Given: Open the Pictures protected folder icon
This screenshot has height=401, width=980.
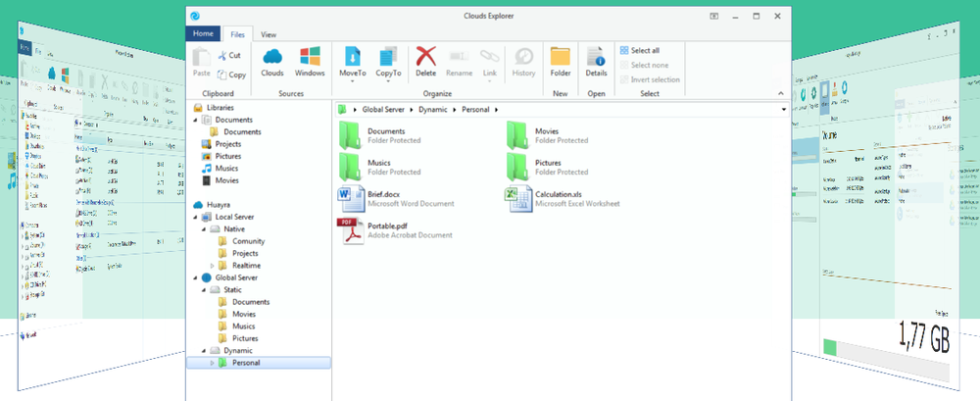Looking at the screenshot, I should coord(517,167).
